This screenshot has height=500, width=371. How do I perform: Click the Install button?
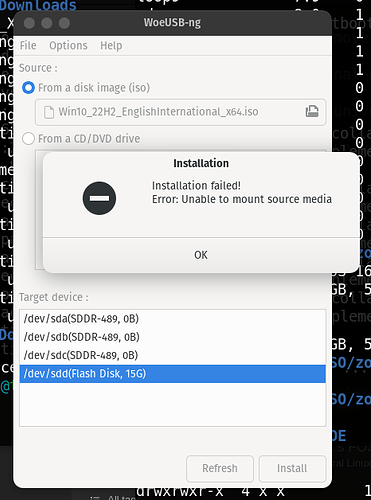[x=292, y=468]
